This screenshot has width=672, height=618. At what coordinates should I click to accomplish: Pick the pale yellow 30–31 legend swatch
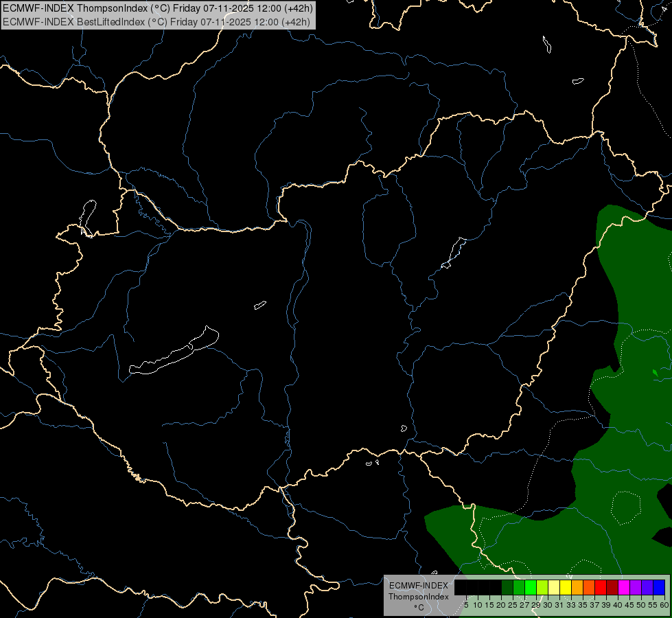(x=554, y=588)
